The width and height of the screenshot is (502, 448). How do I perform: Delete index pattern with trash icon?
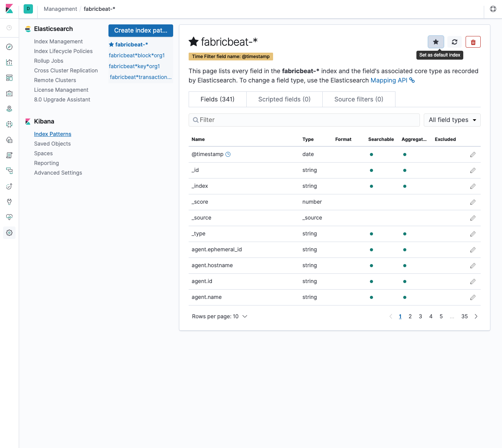pos(473,42)
